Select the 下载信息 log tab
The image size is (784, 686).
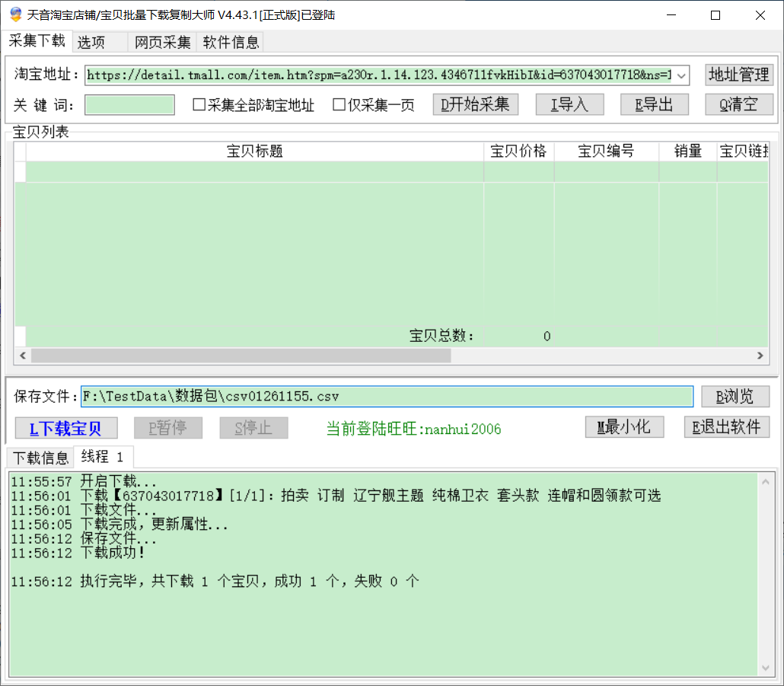coord(40,458)
